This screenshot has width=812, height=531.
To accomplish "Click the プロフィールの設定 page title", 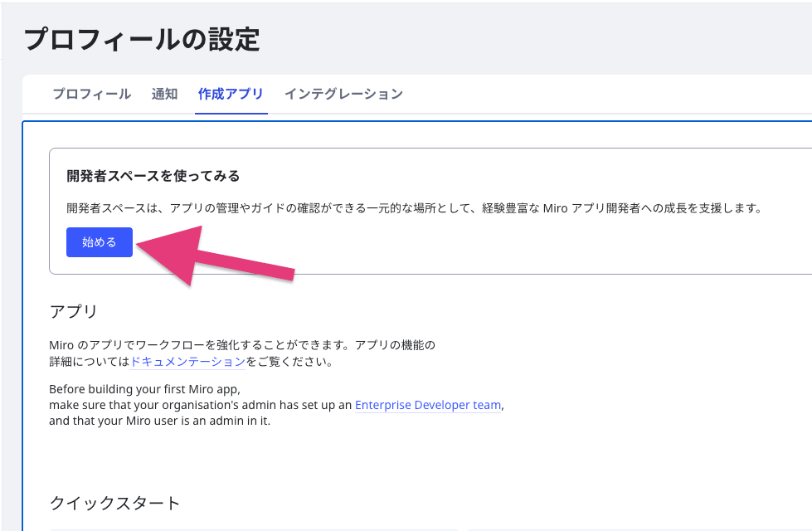I will pos(142,39).
